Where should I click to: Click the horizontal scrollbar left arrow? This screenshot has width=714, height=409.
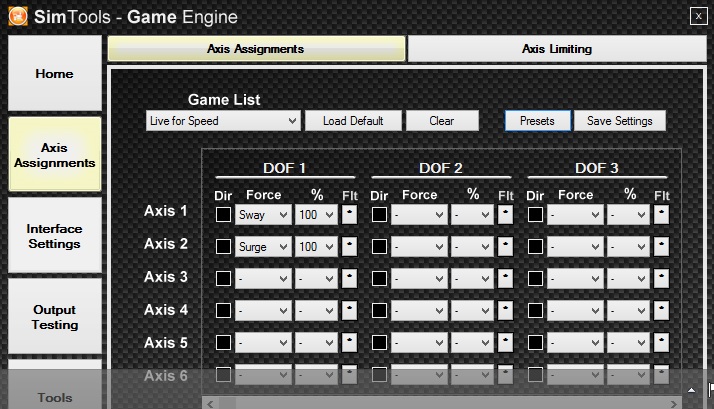pyautogui.click(x=210, y=404)
